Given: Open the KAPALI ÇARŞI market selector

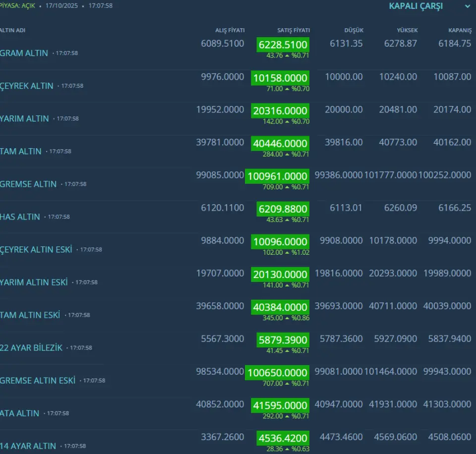Looking at the screenshot, I should pyautogui.click(x=416, y=6).
